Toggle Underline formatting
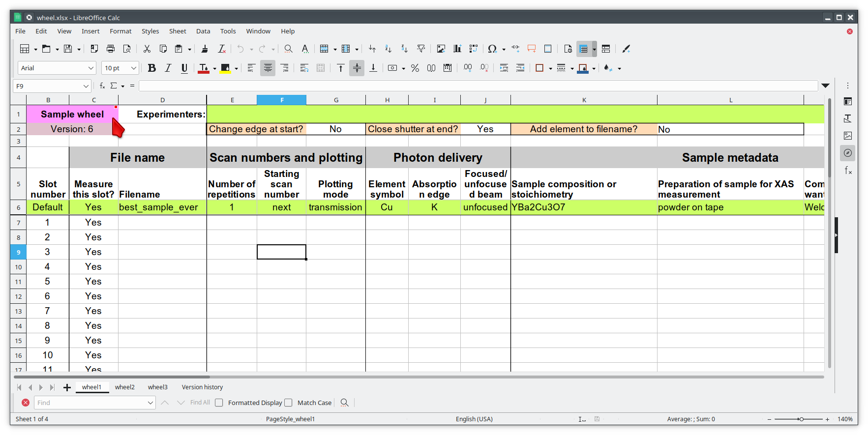868x435 pixels. 184,68
